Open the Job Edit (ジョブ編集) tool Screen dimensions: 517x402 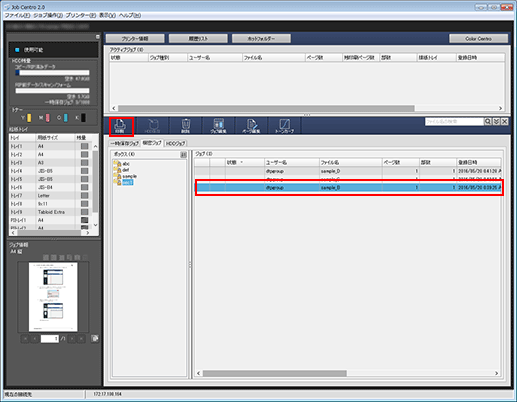click(x=218, y=126)
